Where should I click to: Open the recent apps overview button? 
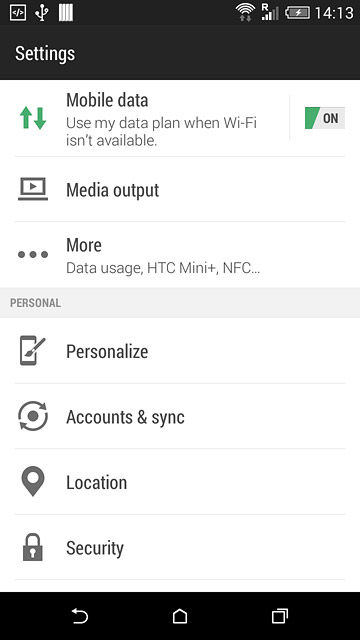280,616
